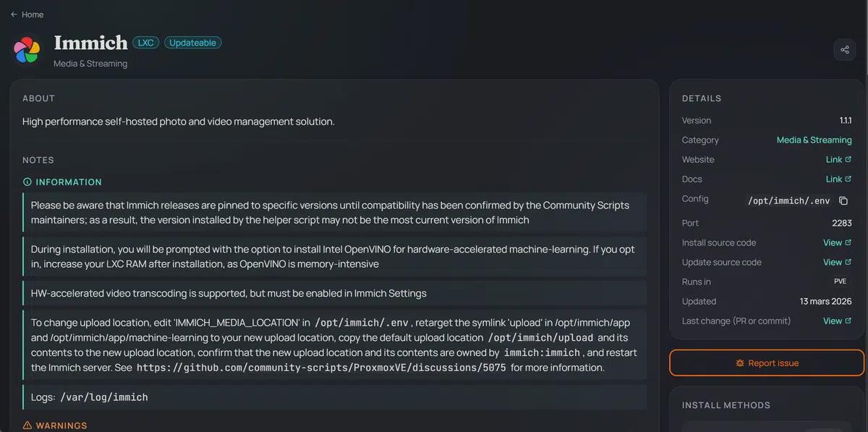Click the share icon button

pos(844,50)
